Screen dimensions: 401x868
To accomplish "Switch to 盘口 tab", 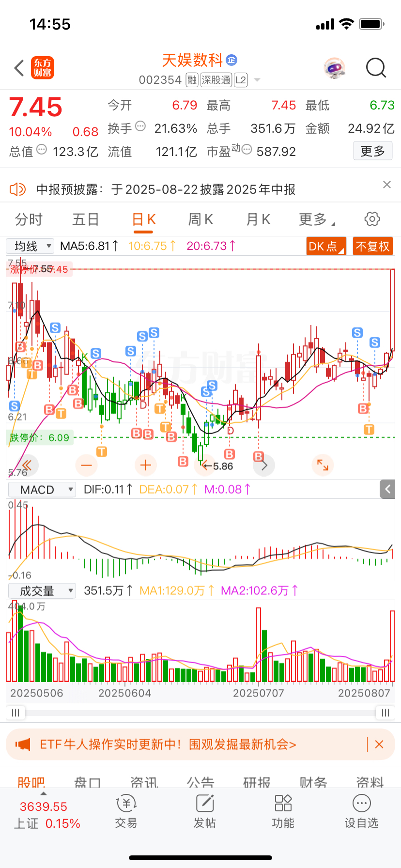I will point(88,782).
